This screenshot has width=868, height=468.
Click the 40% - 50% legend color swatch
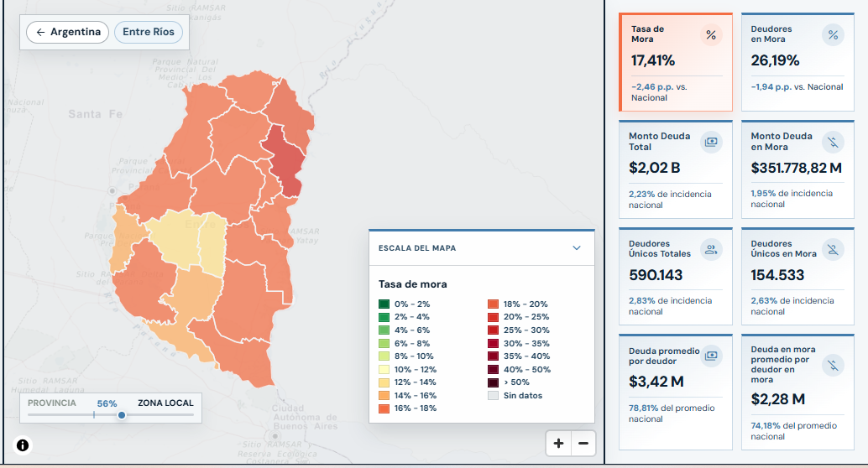[x=494, y=370]
